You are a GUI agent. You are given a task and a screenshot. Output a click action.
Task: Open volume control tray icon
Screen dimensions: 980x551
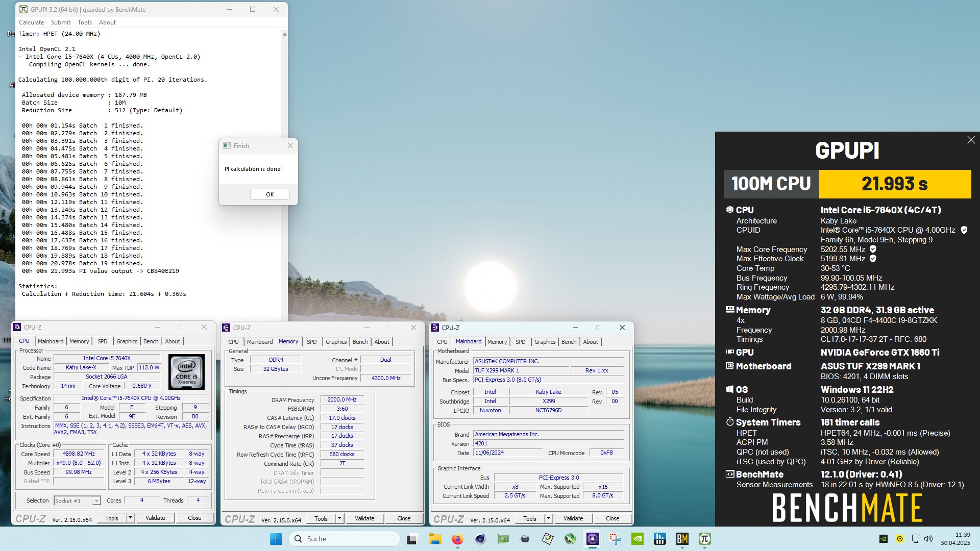click(x=928, y=539)
